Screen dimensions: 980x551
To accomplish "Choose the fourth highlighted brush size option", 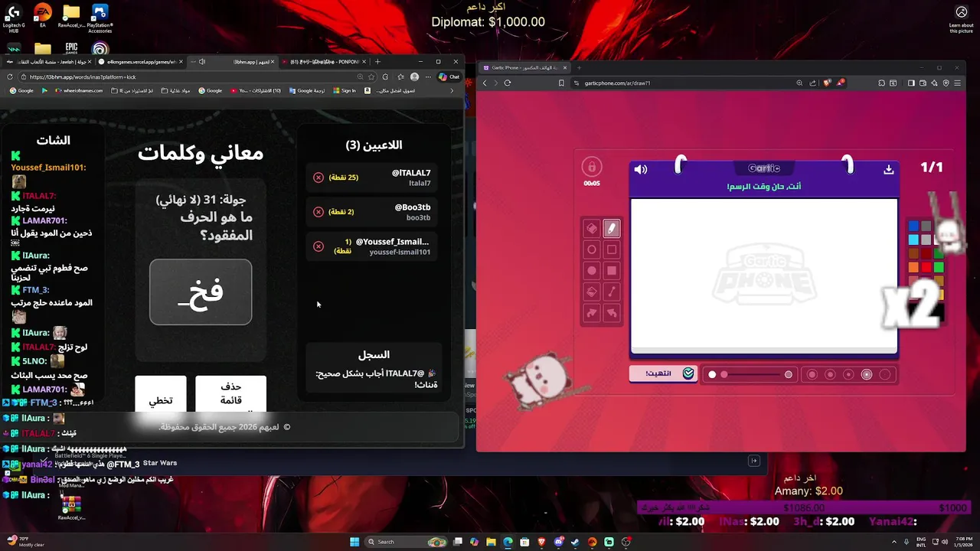I will 867,374.
